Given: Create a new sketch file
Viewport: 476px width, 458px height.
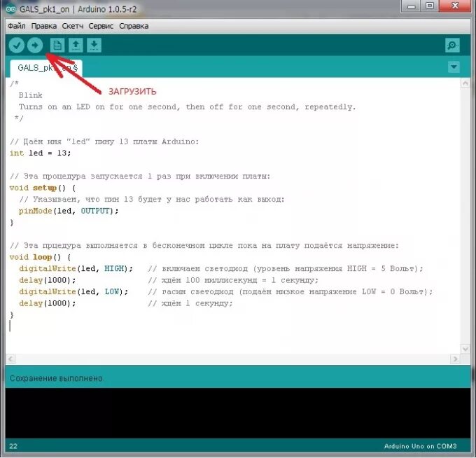Looking at the screenshot, I should coord(57,46).
